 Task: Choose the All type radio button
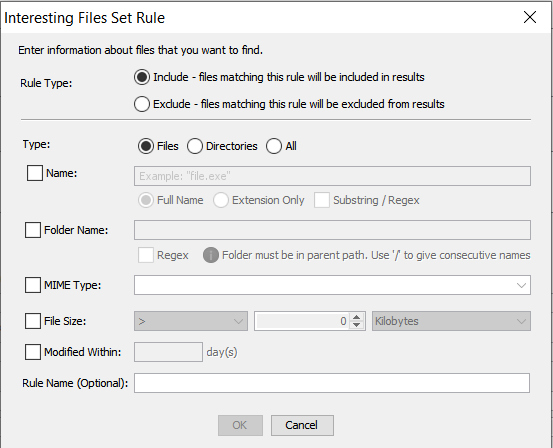[x=274, y=146]
